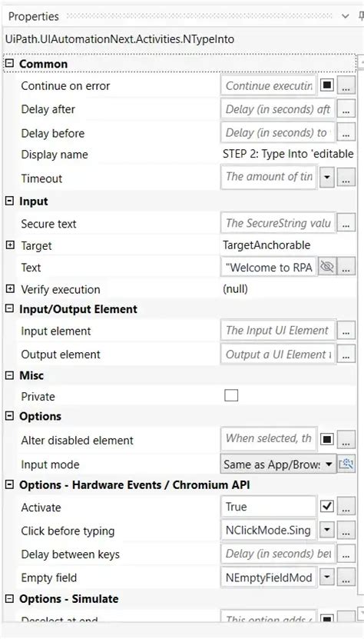Collapse Options - Hardware Events / Chromium API section
Viewport: 364px width, 639px height.
10,485
